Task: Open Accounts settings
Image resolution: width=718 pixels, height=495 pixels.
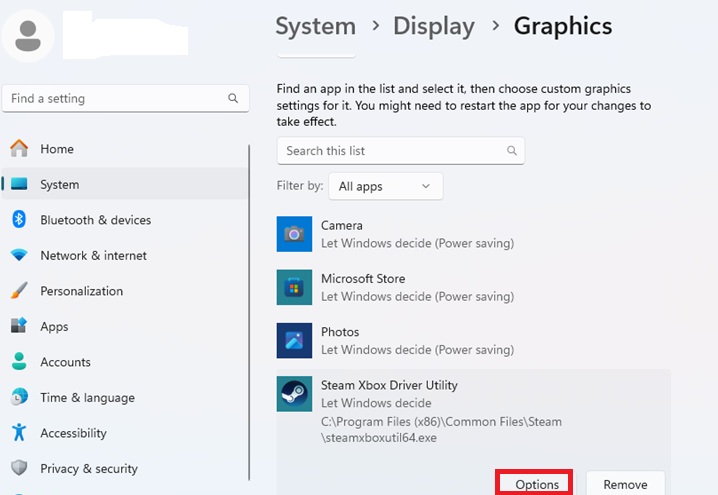Action: point(125,362)
